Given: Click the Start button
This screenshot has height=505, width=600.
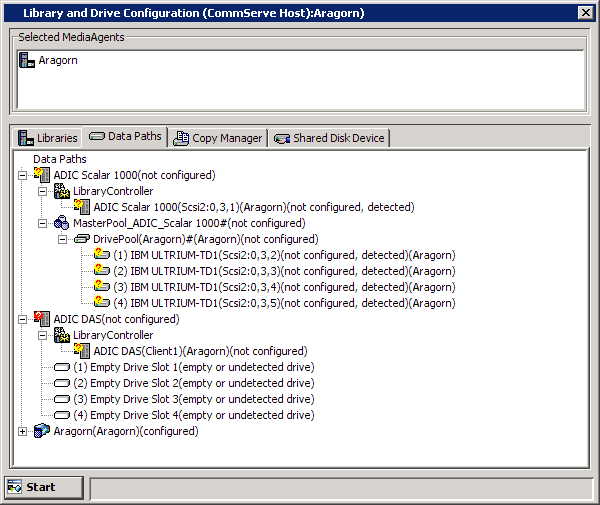Looking at the screenshot, I should point(44,487).
